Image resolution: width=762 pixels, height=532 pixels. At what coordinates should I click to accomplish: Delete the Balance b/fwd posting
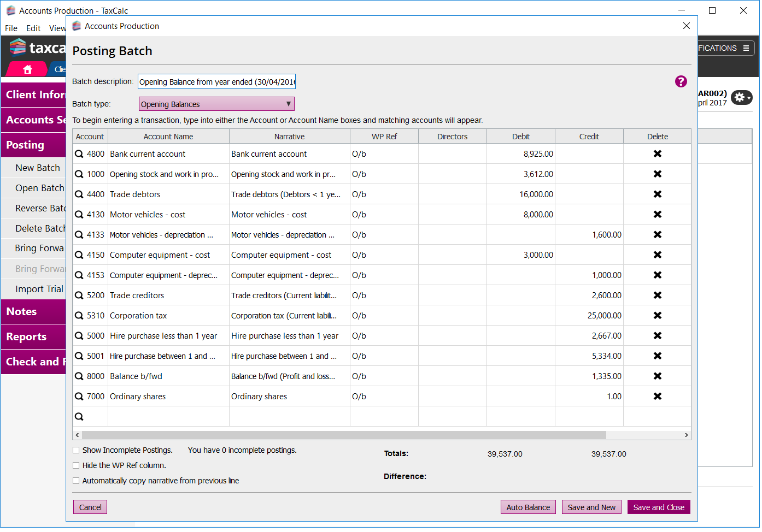coord(658,376)
